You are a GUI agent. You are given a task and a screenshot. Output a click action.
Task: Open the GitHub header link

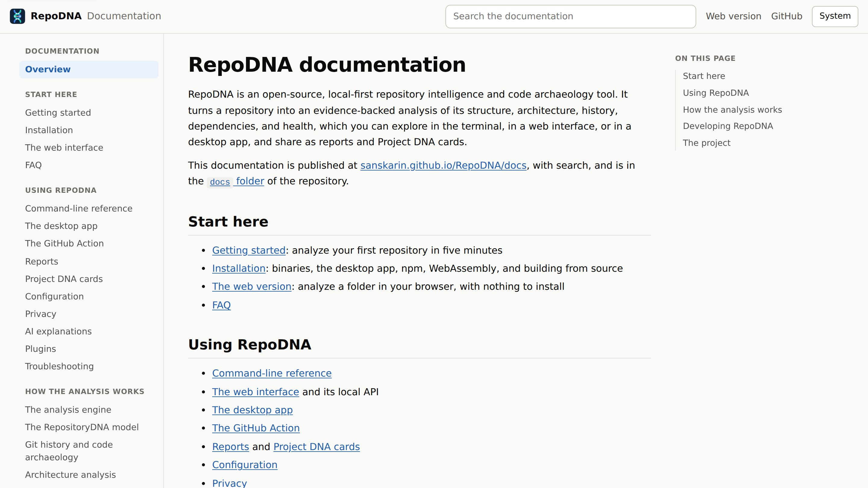[786, 16]
